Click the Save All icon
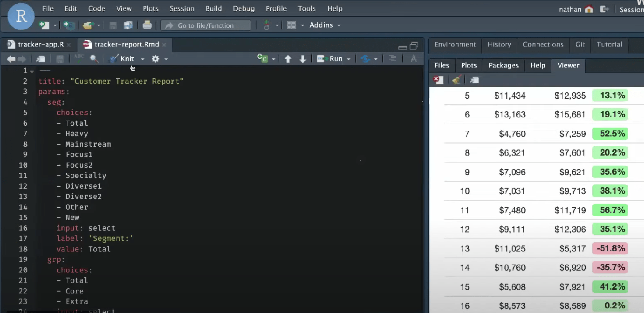Image resolution: width=644 pixels, height=313 pixels. coord(128,25)
